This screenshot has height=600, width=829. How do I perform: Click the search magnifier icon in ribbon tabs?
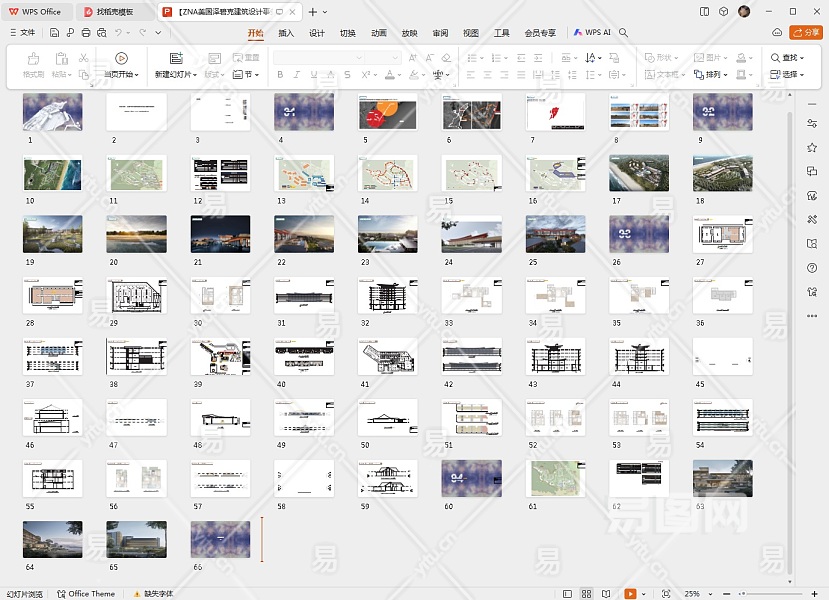pos(624,33)
